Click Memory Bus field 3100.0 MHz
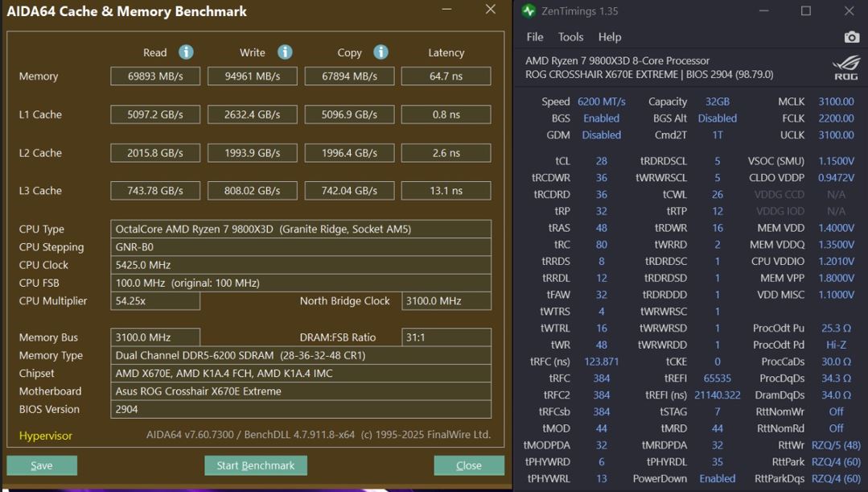The width and height of the screenshot is (868, 492). point(155,337)
